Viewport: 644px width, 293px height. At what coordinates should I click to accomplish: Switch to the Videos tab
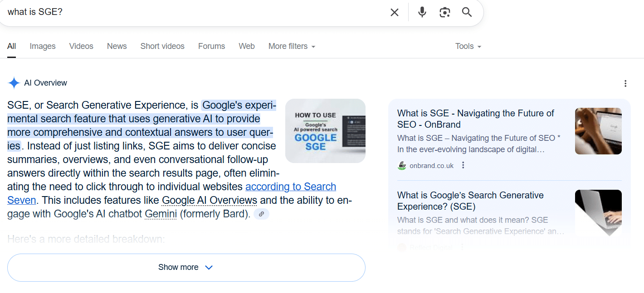(x=81, y=46)
